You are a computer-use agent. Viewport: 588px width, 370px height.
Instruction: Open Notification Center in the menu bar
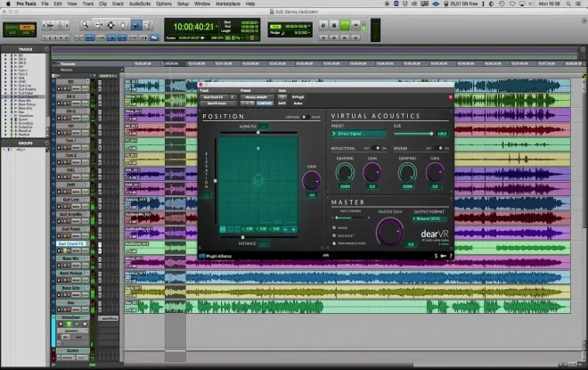pos(580,4)
